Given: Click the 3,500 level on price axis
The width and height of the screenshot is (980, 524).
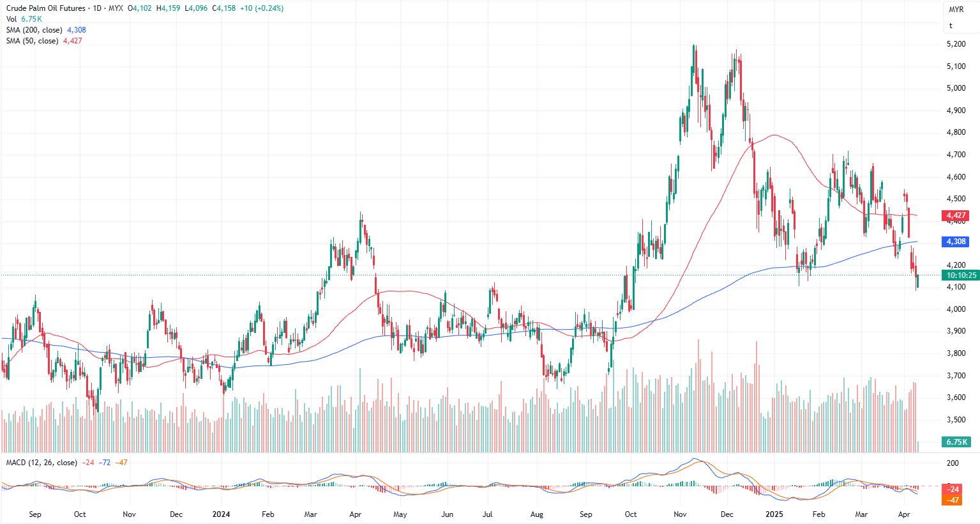Looking at the screenshot, I should (956, 420).
